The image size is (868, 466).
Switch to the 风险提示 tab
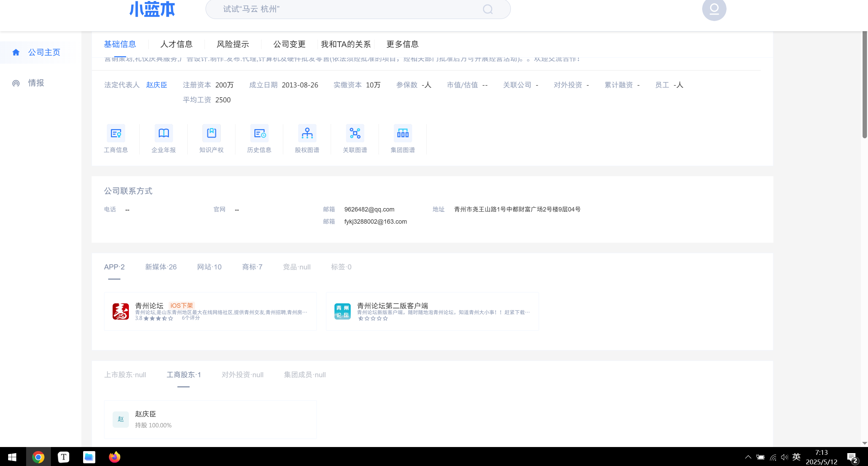point(232,44)
